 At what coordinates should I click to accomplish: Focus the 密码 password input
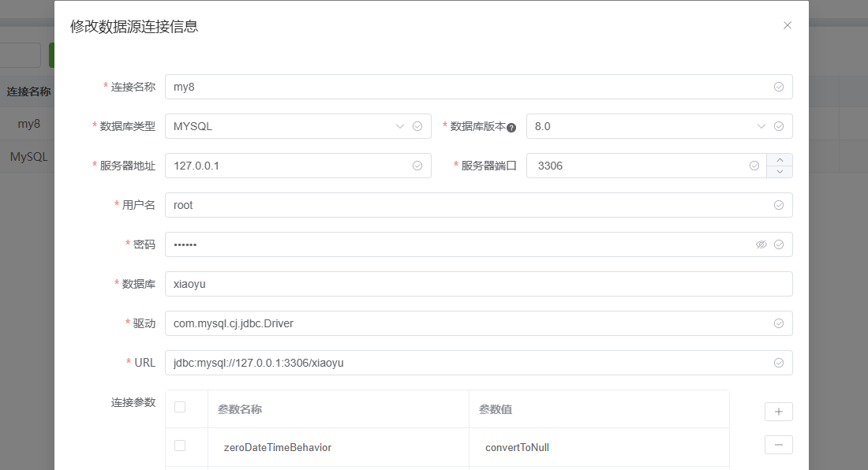(479, 244)
